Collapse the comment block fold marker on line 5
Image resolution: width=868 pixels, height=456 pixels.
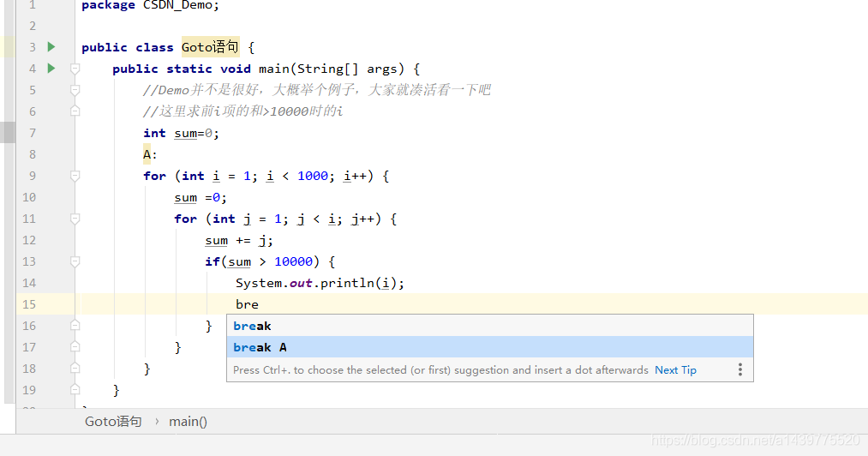[x=75, y=90]
